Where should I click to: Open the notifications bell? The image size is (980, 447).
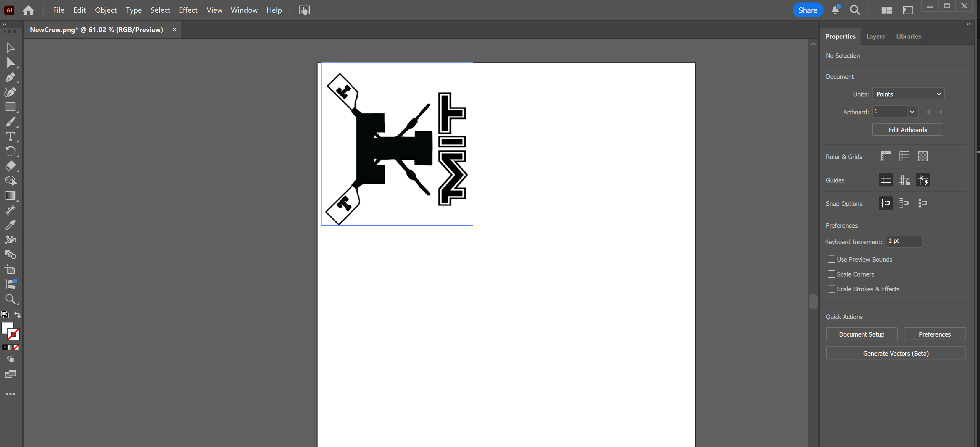(835, 10)
